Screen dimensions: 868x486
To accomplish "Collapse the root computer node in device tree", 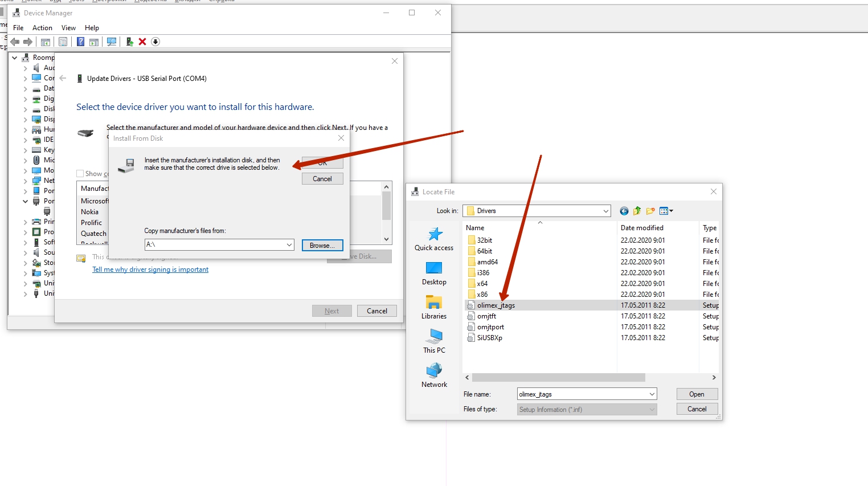I will pyautogui.click(x=15, y=58).
